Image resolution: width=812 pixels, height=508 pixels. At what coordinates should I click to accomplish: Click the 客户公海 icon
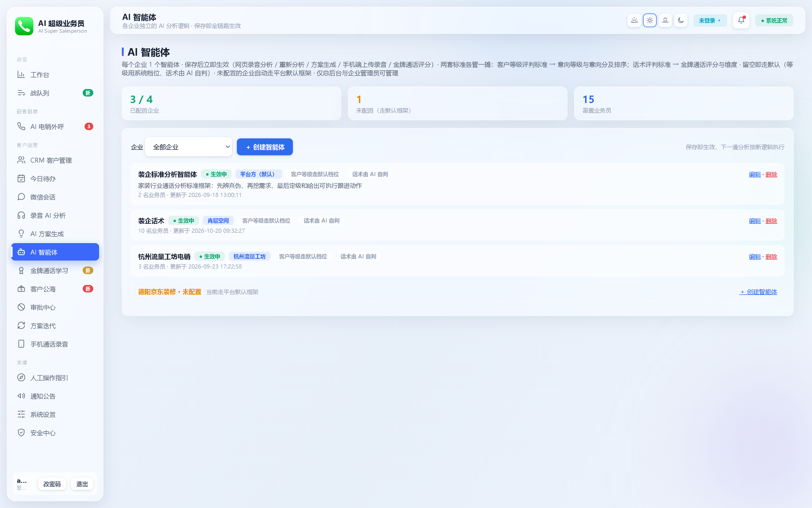[x=21, y=289]
